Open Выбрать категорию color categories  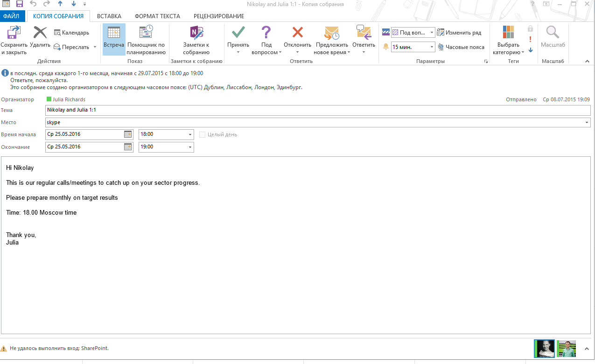[508, 40]
